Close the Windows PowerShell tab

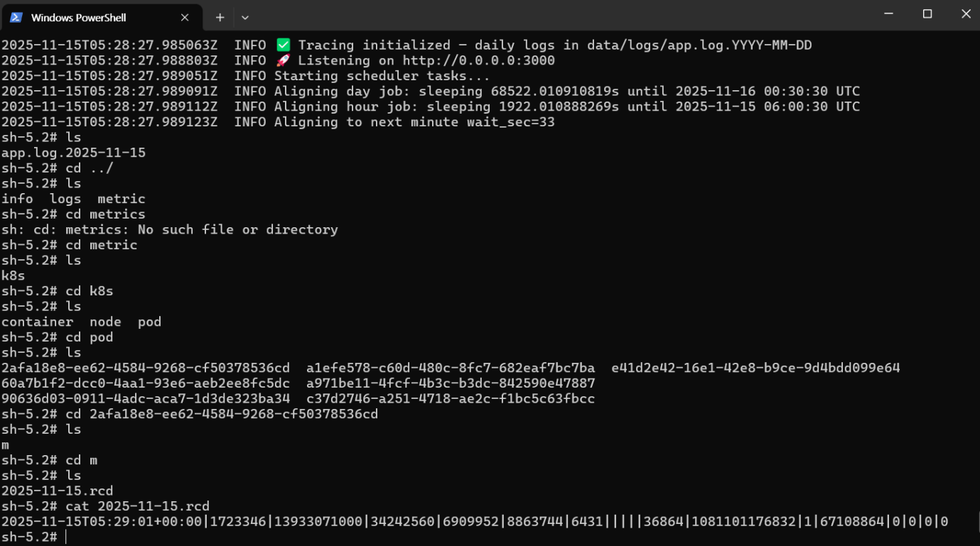tap(185, 17)
